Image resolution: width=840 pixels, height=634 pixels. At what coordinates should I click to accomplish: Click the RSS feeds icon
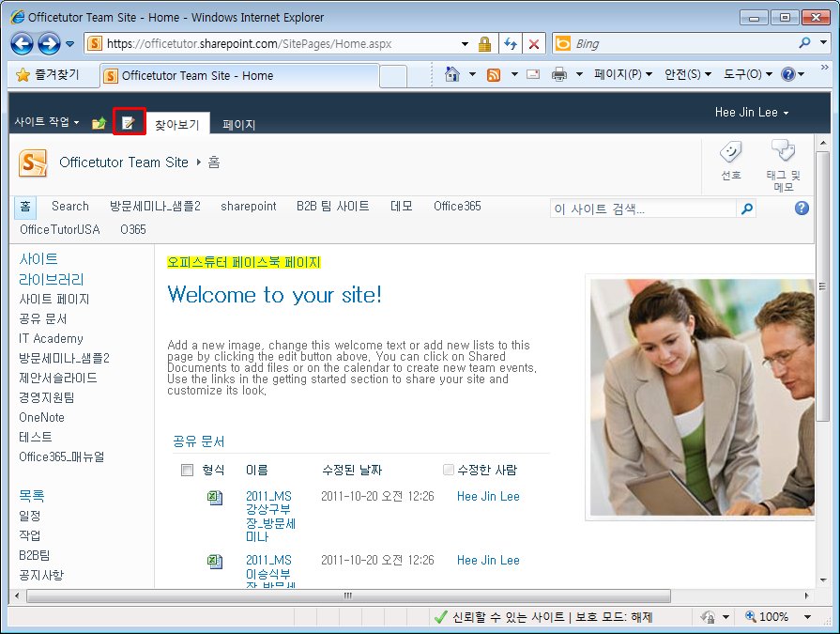coord(494,74)
